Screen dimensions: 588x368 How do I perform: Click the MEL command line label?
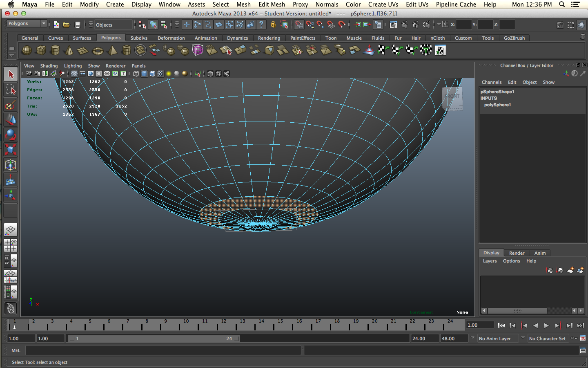(16, 350)
